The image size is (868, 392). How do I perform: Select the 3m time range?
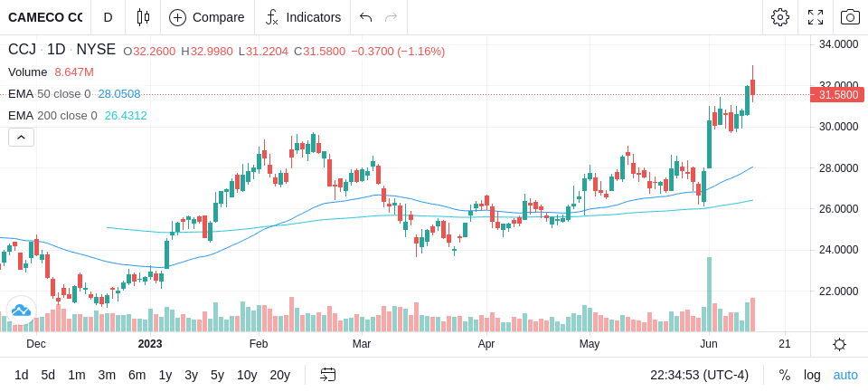pyautogui.click(x=107, y=375)
